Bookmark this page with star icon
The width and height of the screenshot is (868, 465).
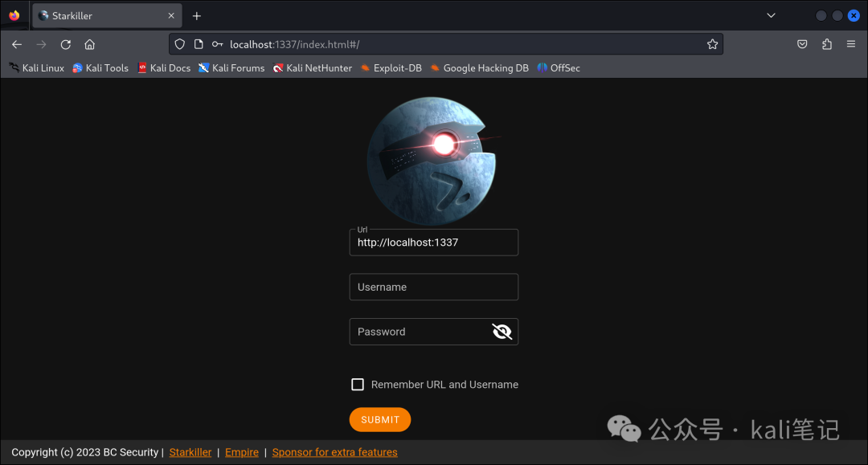pos(712,44)
